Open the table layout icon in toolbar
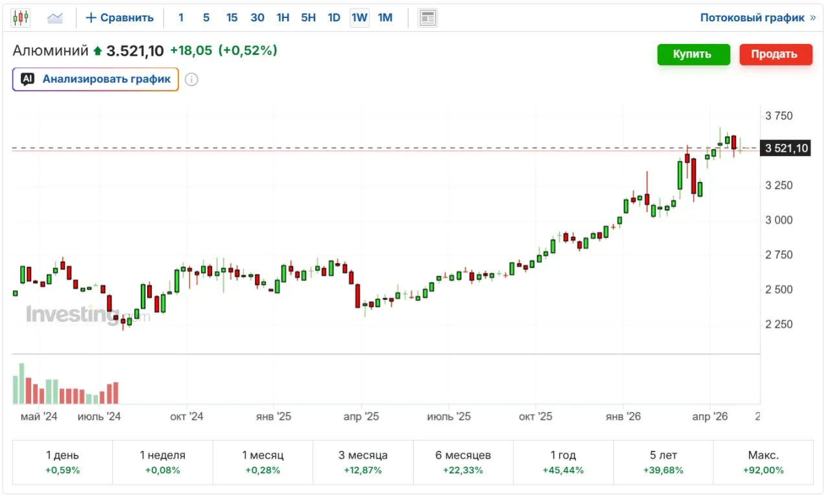 click(x=427, y=17)
